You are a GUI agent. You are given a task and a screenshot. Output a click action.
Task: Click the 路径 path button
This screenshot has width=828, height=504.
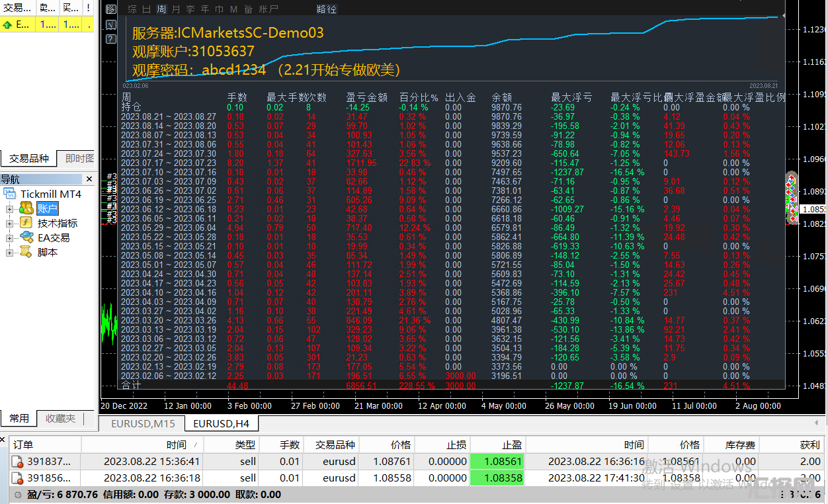click(x=327, y=9)
